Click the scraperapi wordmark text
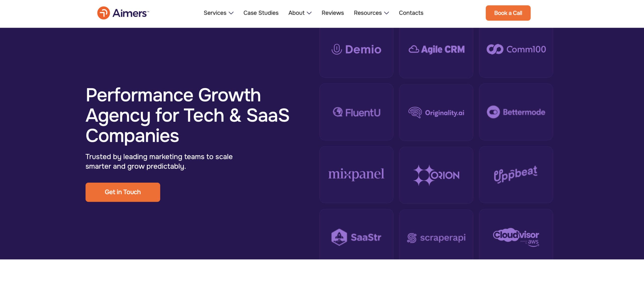Viewport: 644px width, 284px height. pyautogui.click(x=443, y=238)
